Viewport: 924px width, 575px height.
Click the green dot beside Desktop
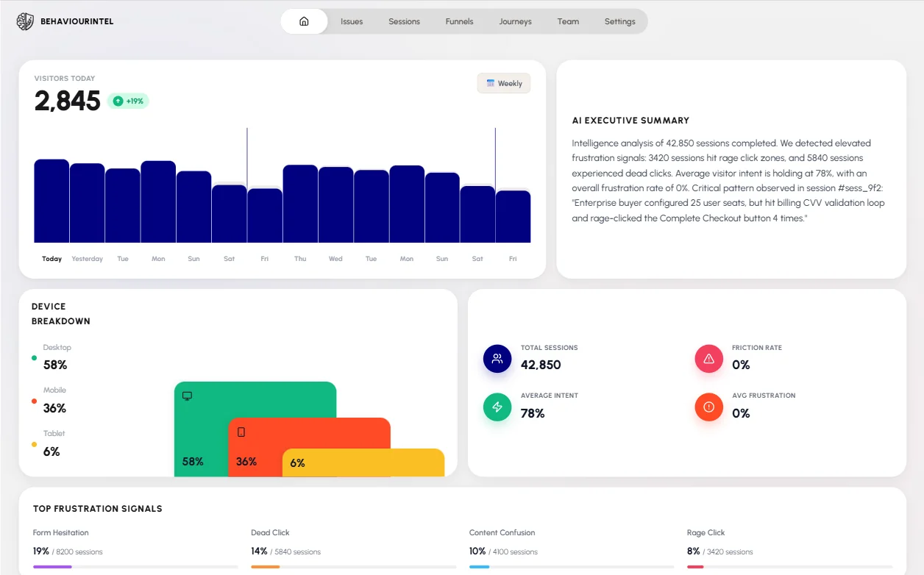(34, 358)
